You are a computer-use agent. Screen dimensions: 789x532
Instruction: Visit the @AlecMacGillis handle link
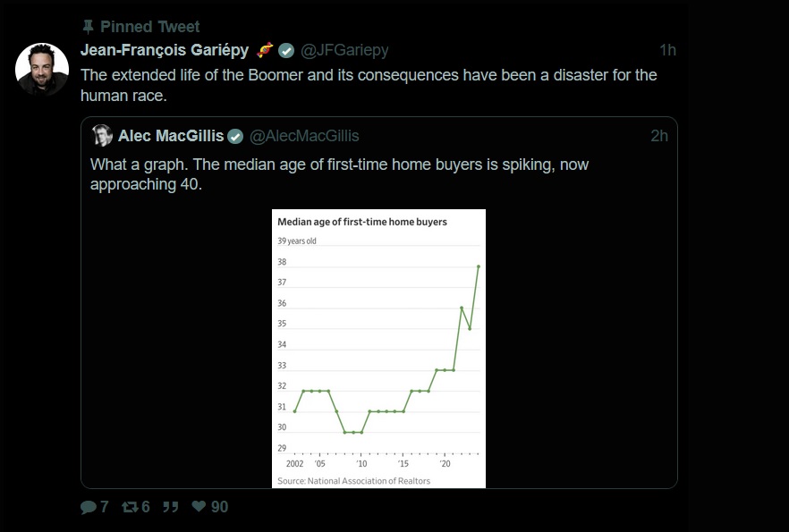point(304,136)
